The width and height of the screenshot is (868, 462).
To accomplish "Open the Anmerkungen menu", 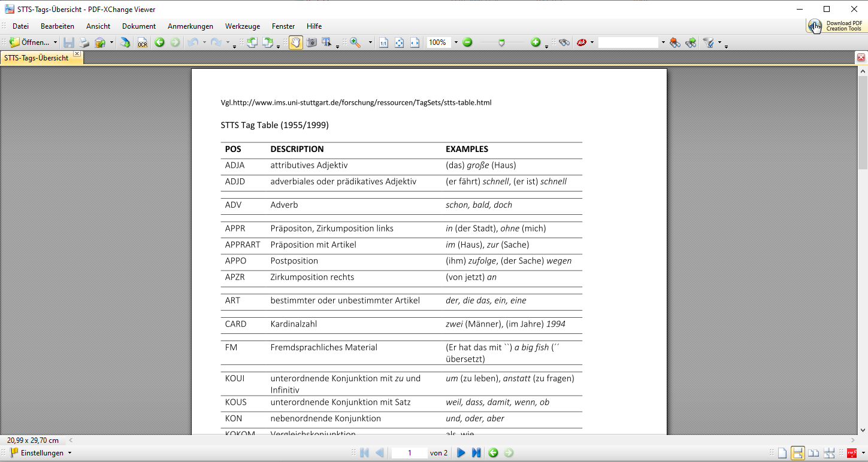I will (x=190, y=26).
